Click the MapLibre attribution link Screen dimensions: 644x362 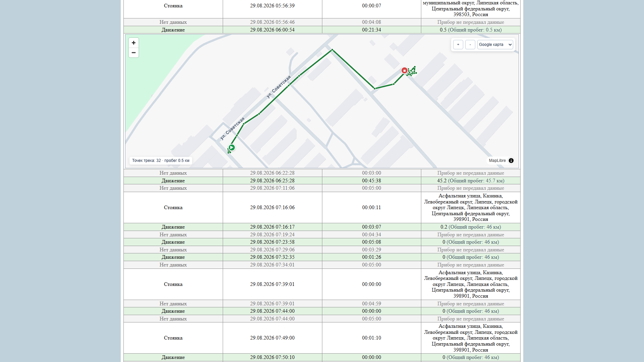pyautogui.click(x=497, y=161)
